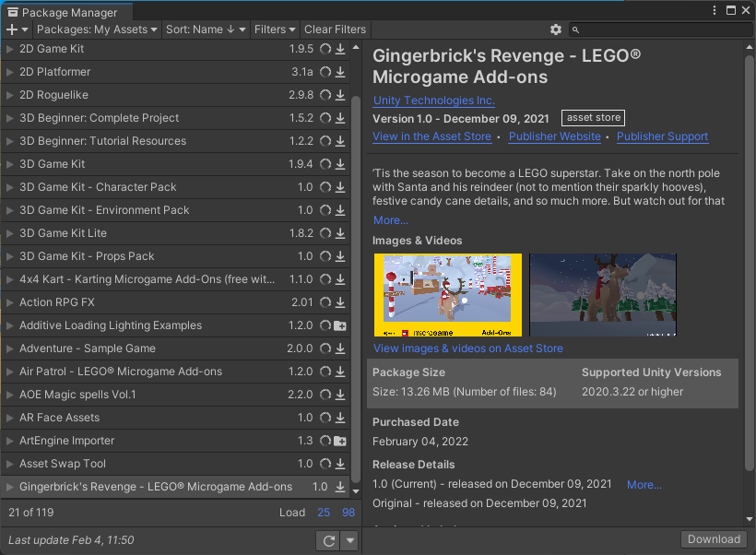This screenshot has width=756, height=555.
Task: Click package list scroll up arrow
Action: [356, 47]
